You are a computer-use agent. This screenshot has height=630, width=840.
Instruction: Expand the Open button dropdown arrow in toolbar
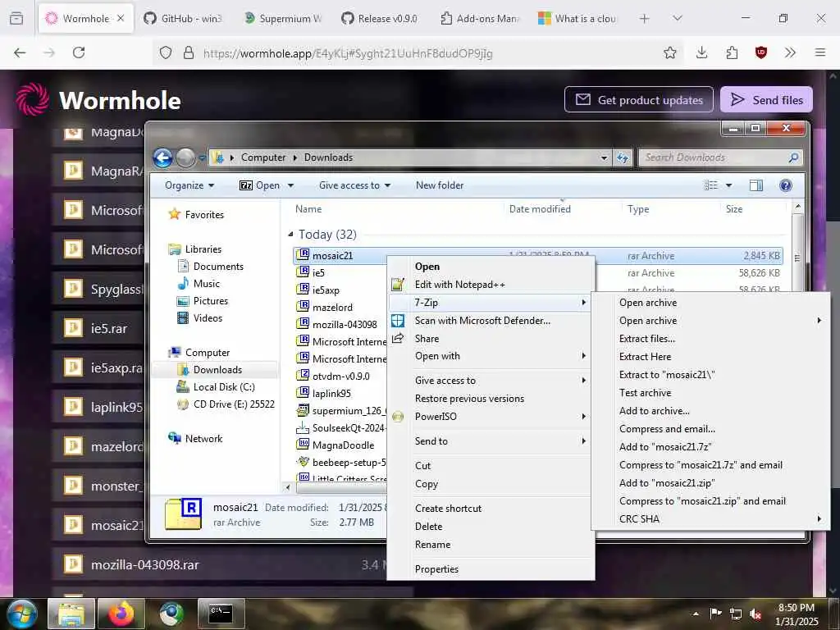291,185
